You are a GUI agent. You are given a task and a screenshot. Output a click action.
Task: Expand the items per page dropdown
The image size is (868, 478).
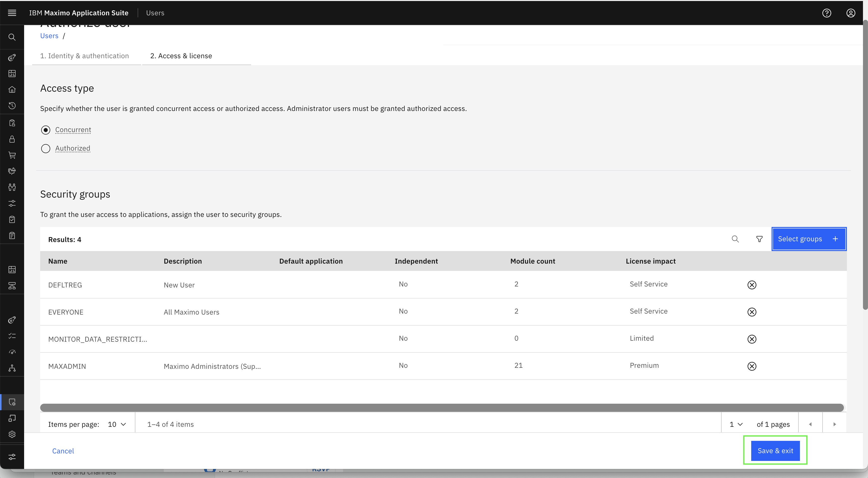pos(117,424)
